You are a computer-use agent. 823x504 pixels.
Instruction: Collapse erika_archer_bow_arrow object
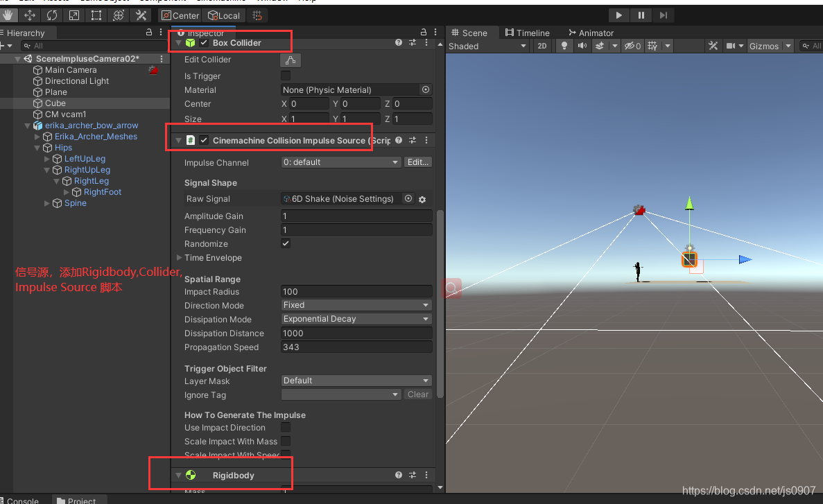[x=27, y=125]
